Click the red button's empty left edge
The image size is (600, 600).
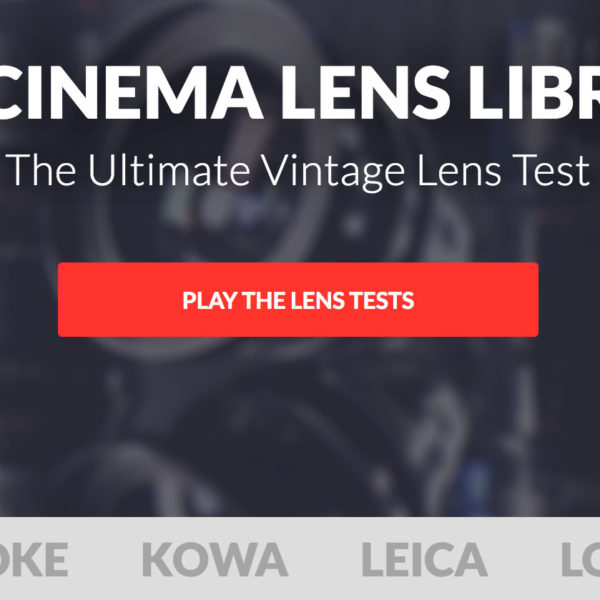[x=115, y=300]
